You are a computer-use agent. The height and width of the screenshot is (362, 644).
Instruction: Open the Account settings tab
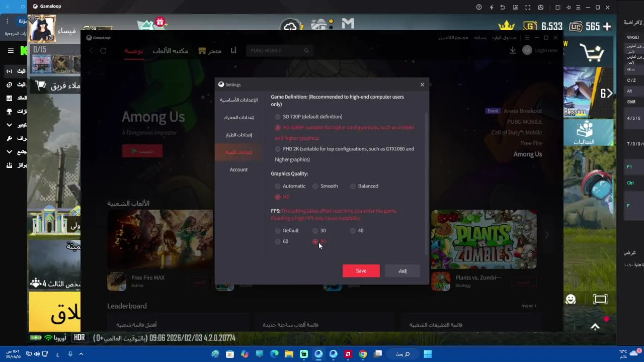(238, 169)
